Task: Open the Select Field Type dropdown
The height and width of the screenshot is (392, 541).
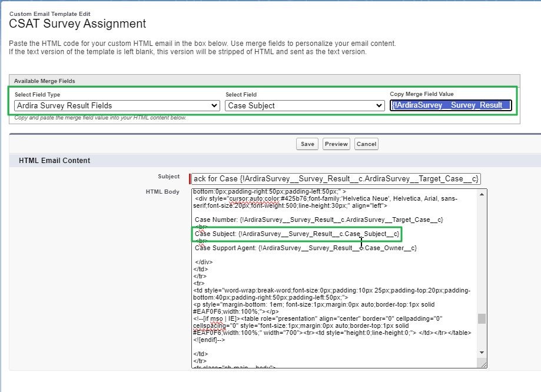Action: [x=116, y=105]
